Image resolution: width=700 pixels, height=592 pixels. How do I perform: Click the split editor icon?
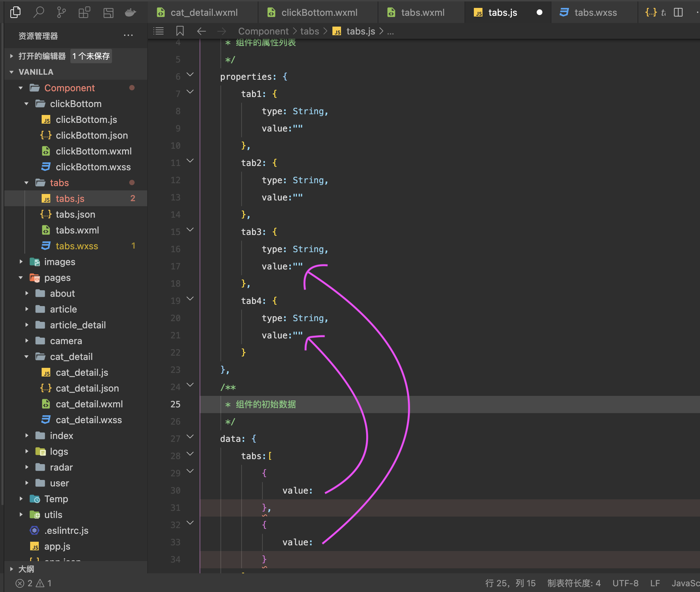point(678,13)
